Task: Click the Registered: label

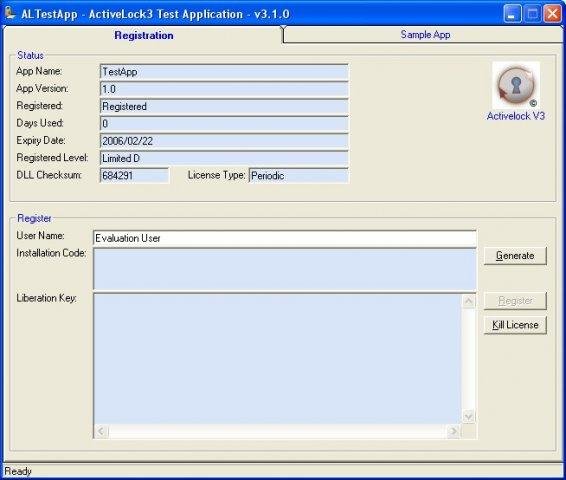Action: coord(40,106)
